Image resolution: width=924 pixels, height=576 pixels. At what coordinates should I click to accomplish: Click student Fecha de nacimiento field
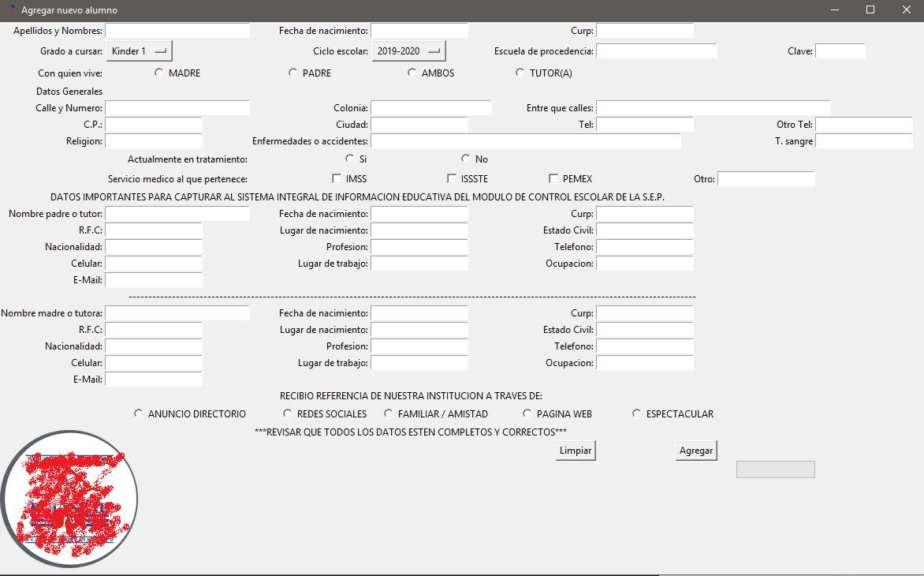click(419, 31)
